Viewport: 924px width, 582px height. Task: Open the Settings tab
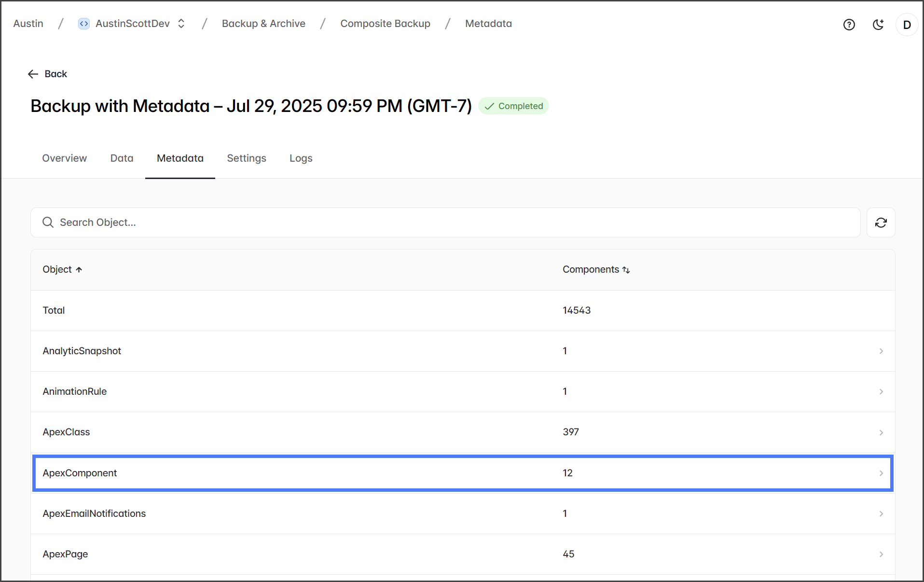246,158
